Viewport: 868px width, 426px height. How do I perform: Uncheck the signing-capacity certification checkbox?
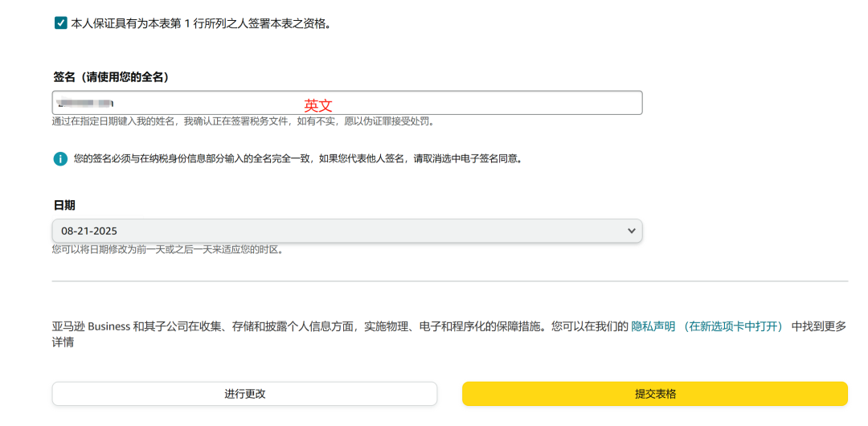61,23
